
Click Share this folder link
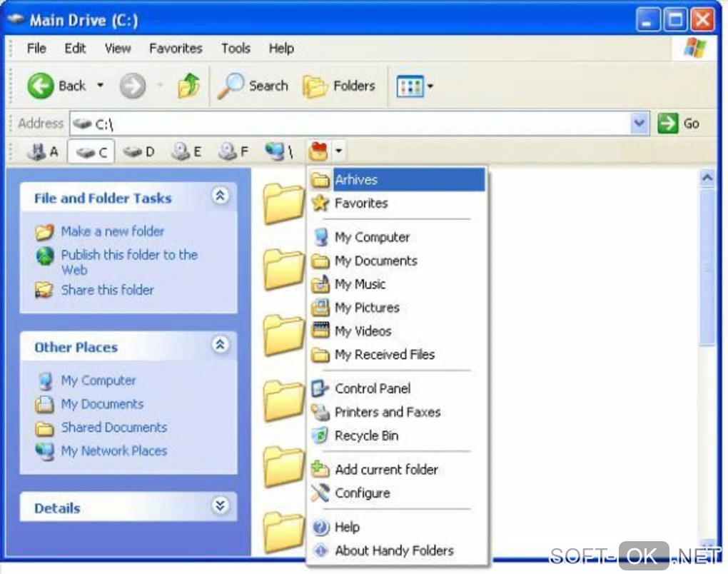point(108,290)
